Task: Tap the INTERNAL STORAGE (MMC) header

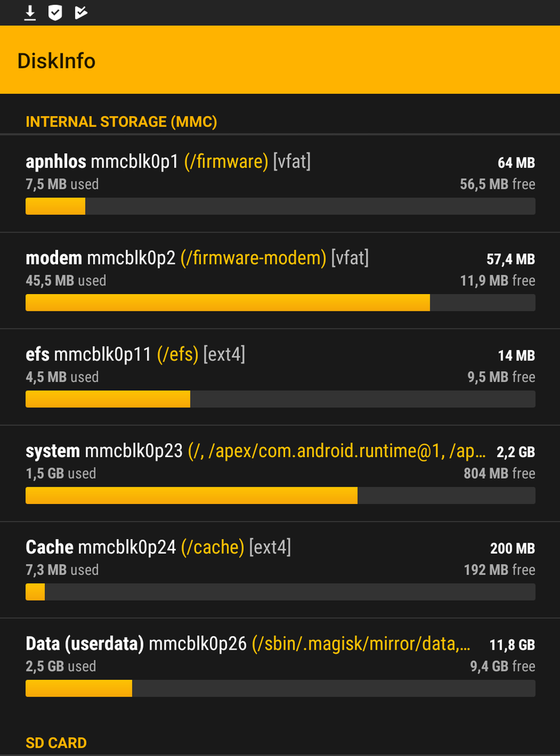Action: pos(121,122)
